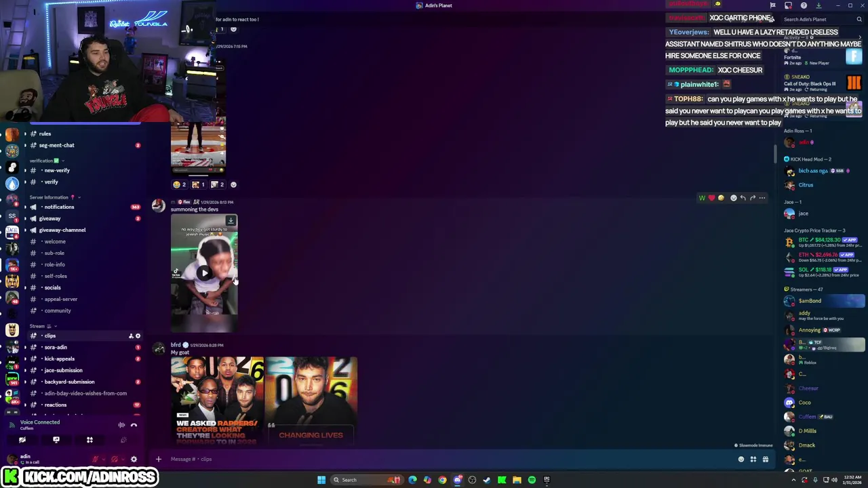This screenshot has width=868, height=488.
Task: Select Coco in the member list
Action: coord(824,403)
